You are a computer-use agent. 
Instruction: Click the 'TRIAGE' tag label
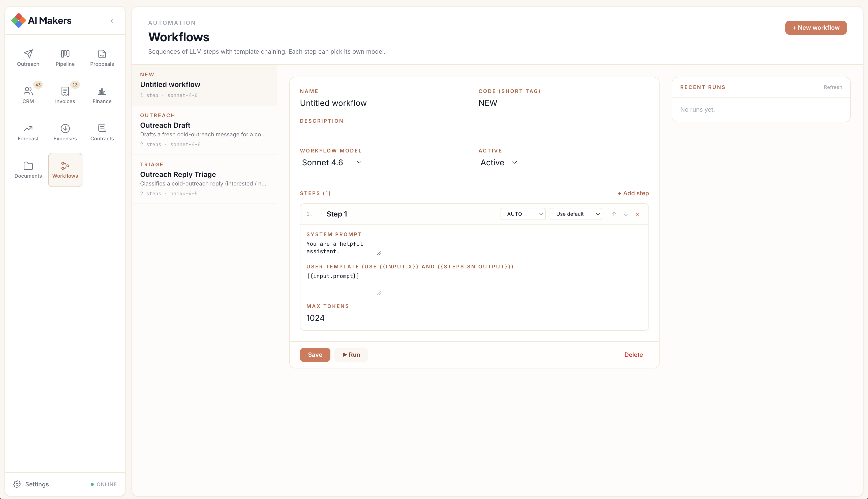[152, 165]
